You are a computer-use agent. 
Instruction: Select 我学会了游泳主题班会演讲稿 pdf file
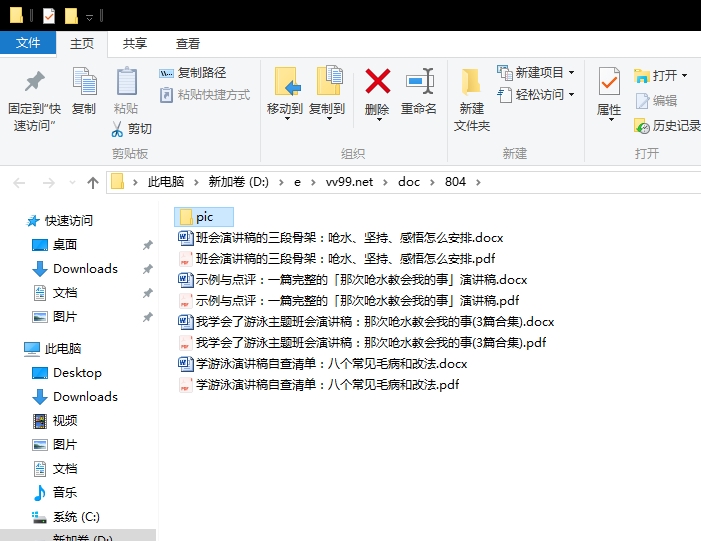click(362, 342)
